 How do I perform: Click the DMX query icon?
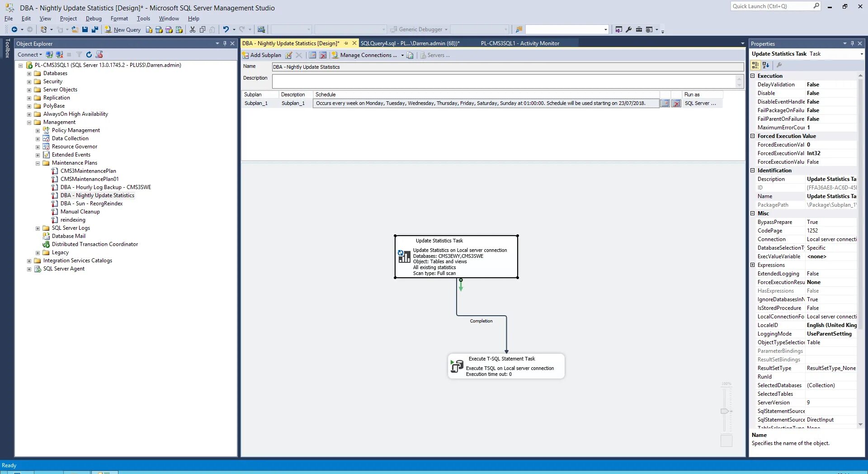169,30
